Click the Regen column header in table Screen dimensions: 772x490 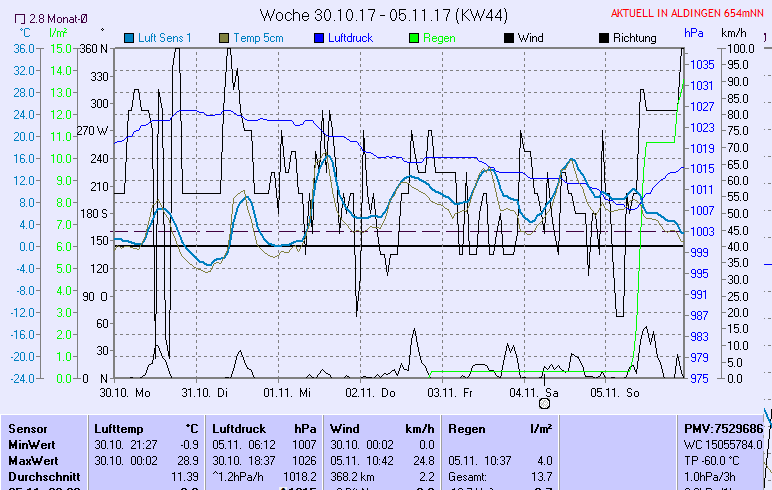467,428
